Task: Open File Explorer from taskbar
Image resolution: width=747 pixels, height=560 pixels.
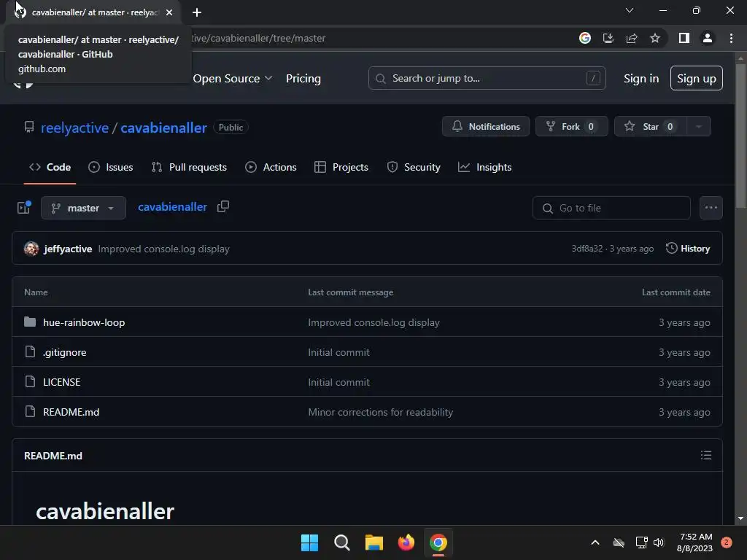Action: [374, 542]
